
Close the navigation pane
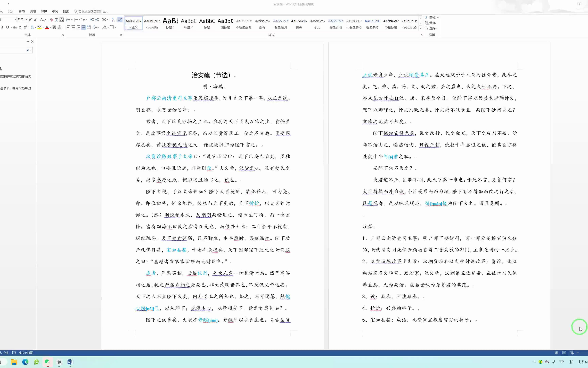point(32,42)
